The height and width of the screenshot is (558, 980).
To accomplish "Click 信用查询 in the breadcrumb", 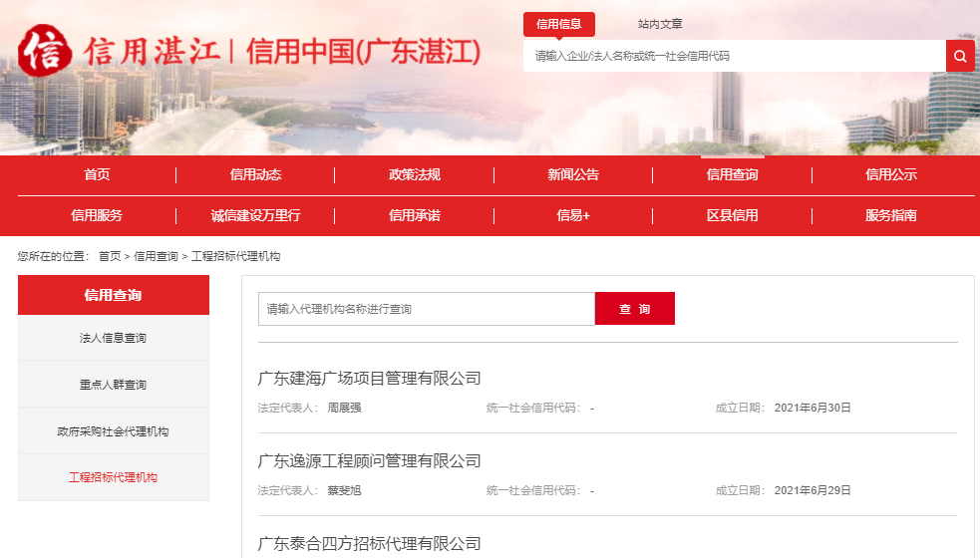I will [156, 256].
